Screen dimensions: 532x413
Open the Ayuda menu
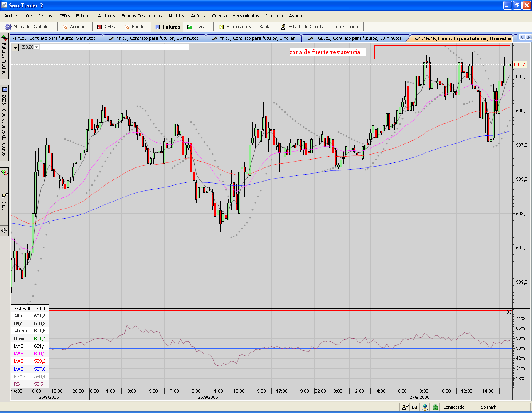click(296, 16)
